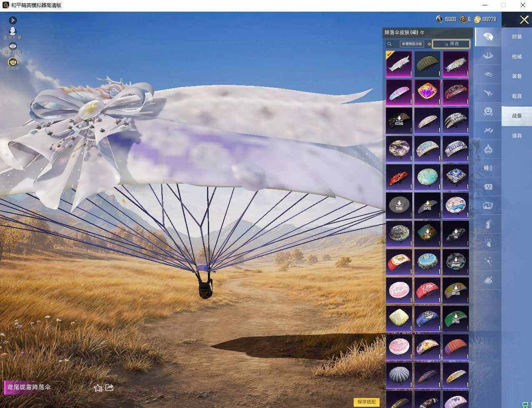The image size is (532, 408).
Task: Open the skydiving trail category icon
Action: point(488,75)
